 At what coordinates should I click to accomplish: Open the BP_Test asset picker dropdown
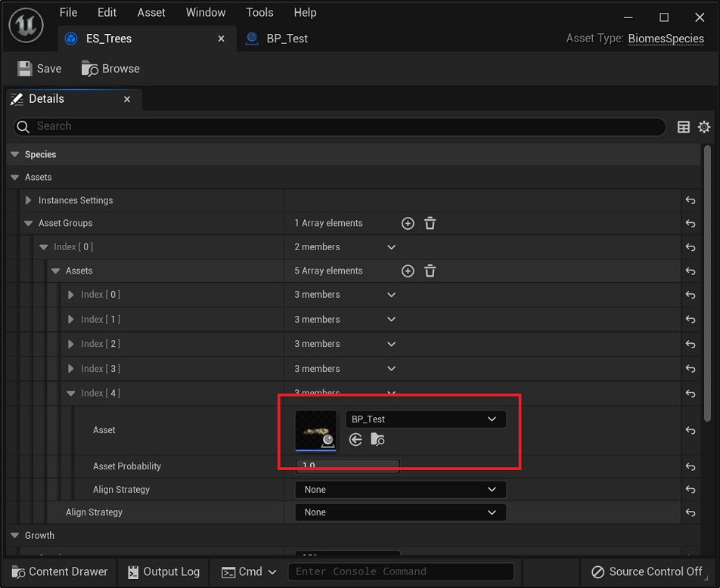point(425,419)
